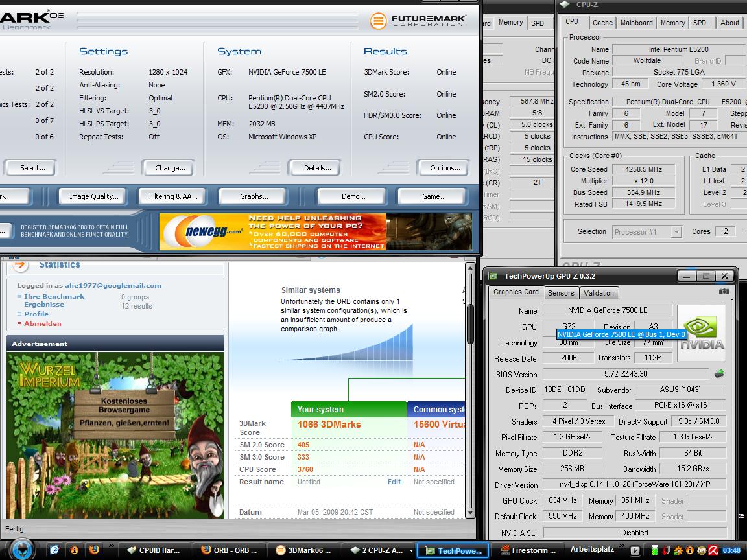Click the 1066 3DMarks score value

click(329, 425)
